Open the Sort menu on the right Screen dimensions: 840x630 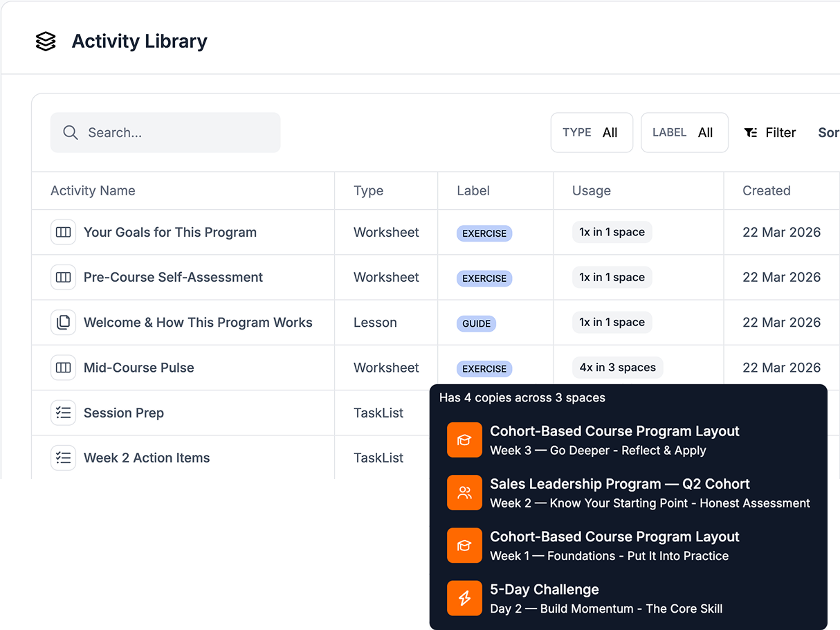coord(828,132)
